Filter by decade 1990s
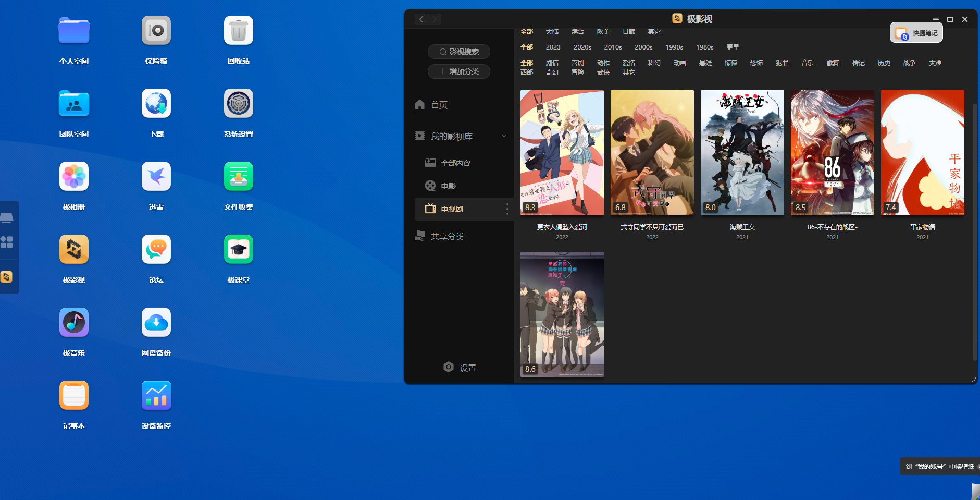 coord(674,47)
